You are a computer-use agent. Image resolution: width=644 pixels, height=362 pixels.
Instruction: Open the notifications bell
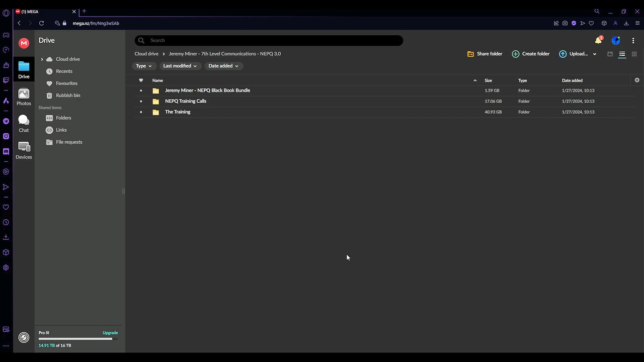pos(598,41)
